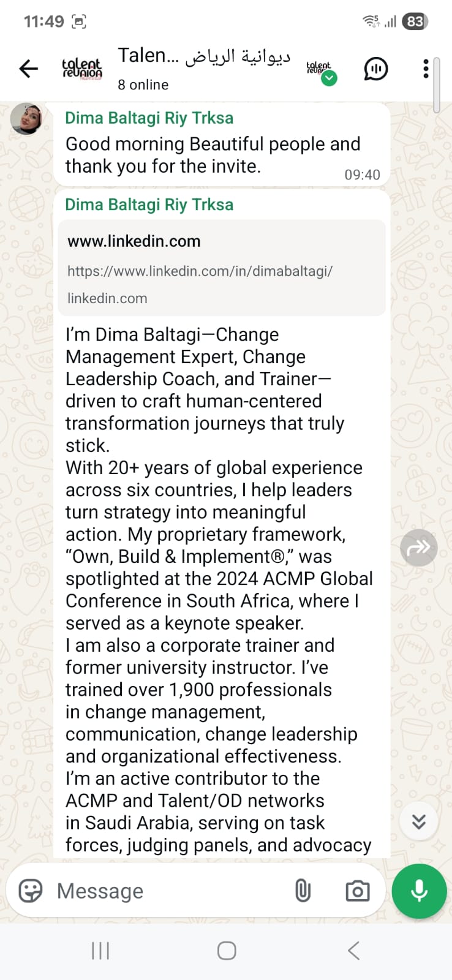Screen dimensions: 452x980
Task: Open the camera from the message bar
Action: pos(357,891)
